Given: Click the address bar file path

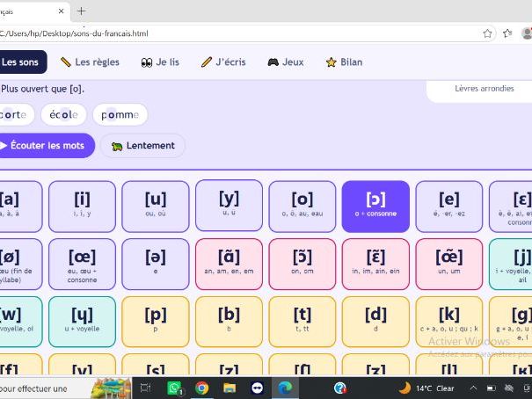Looking at the screenshot, I should tap(74, 33).
